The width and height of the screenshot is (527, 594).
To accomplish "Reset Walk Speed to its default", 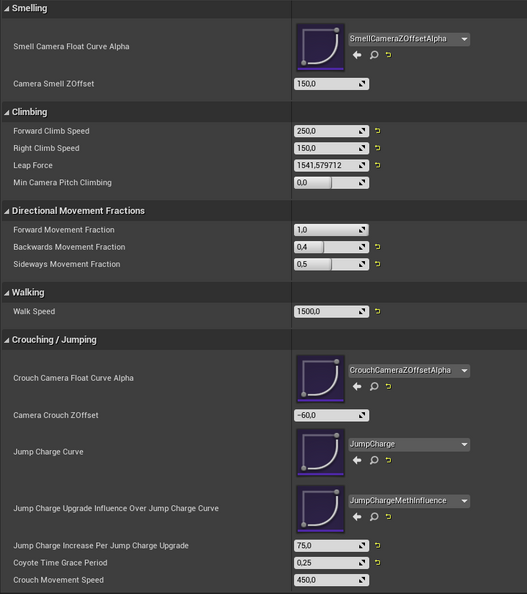I will (x=378, y=311).
